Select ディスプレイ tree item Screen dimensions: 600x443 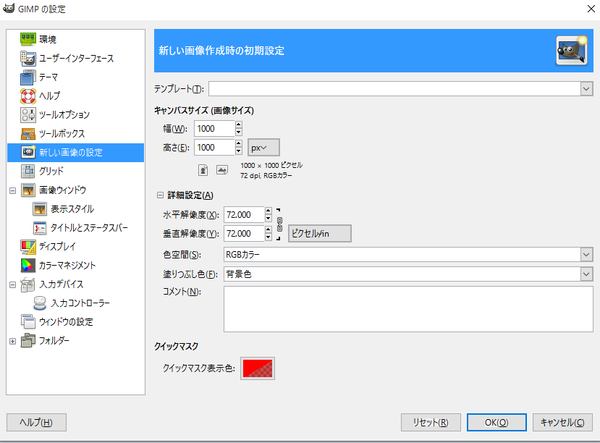pyautogui.click(x=57, y=246)
